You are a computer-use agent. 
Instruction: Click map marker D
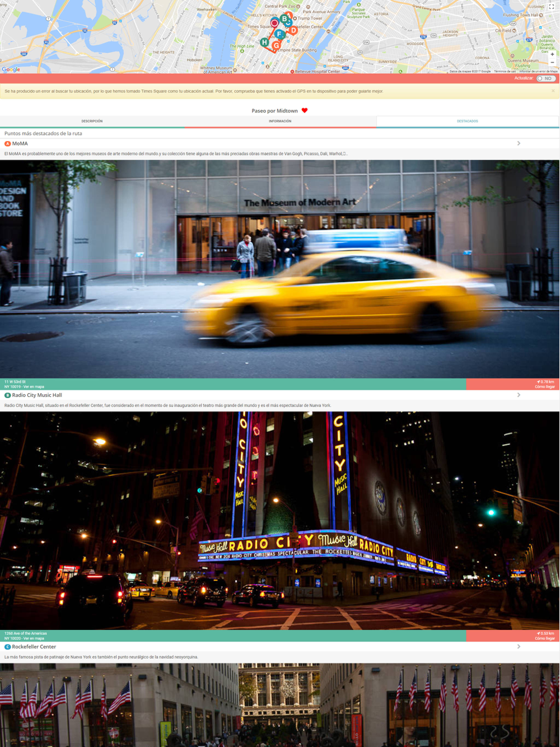[293, 30]
